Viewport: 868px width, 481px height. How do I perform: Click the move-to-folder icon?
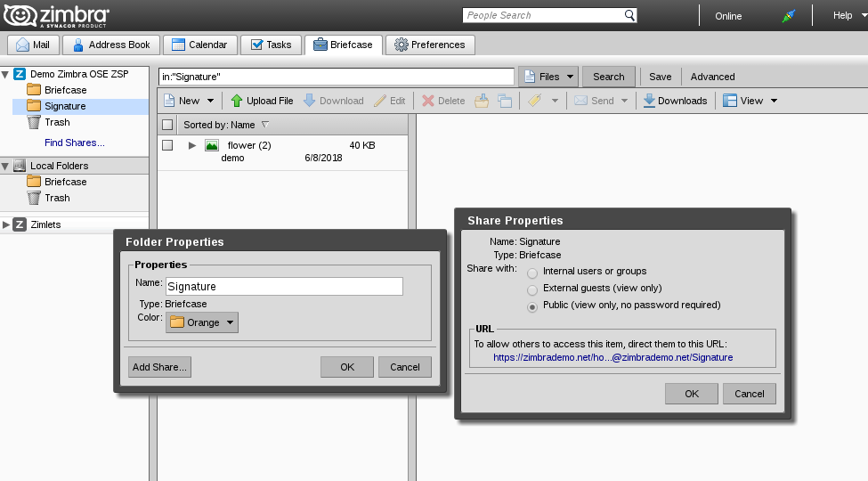pyautogui.click(x=482, y=101)
